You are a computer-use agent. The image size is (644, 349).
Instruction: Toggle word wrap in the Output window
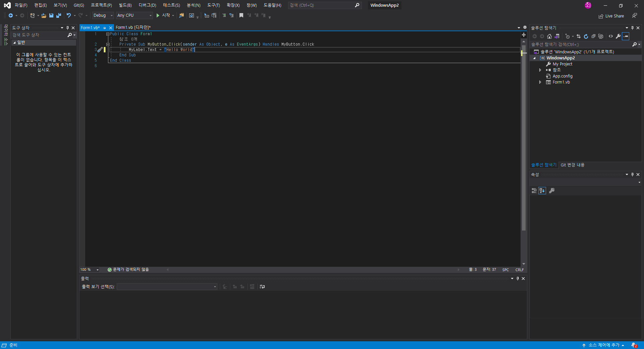pyautogui.click(x=262, y=287)
